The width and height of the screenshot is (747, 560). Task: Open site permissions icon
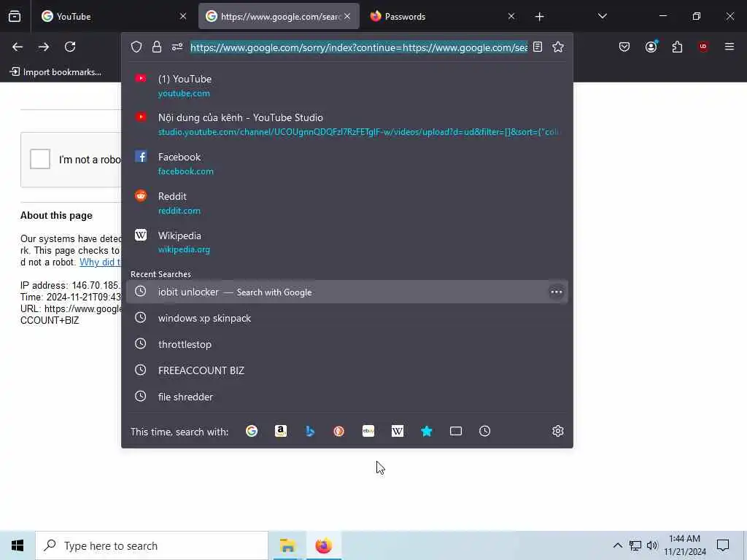coord(177,47)
